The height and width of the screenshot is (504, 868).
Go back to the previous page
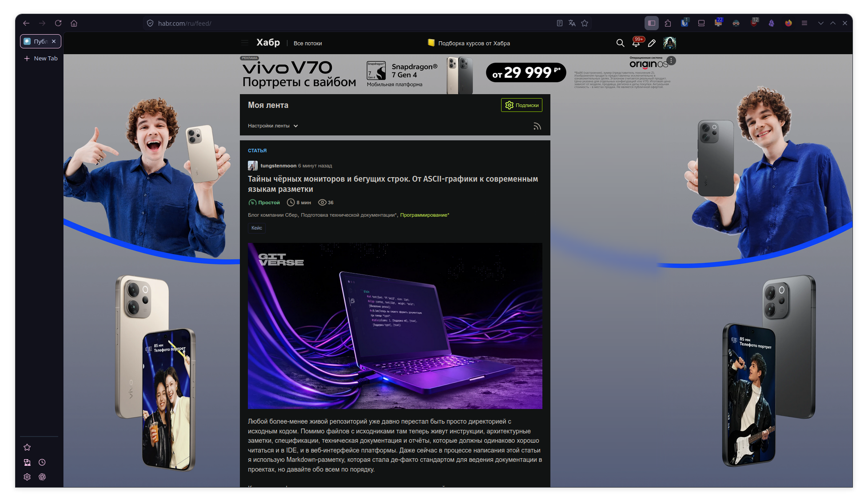(26, 23)
